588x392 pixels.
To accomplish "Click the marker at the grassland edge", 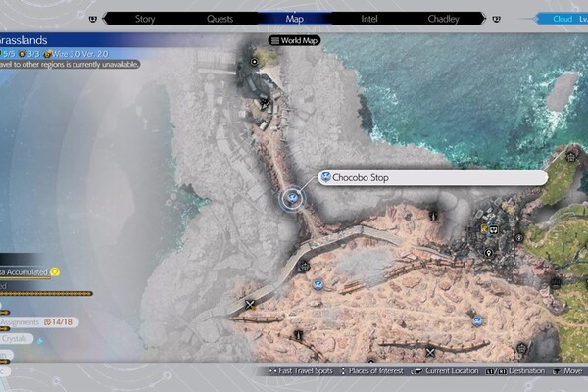I will [x=556, y=283].
